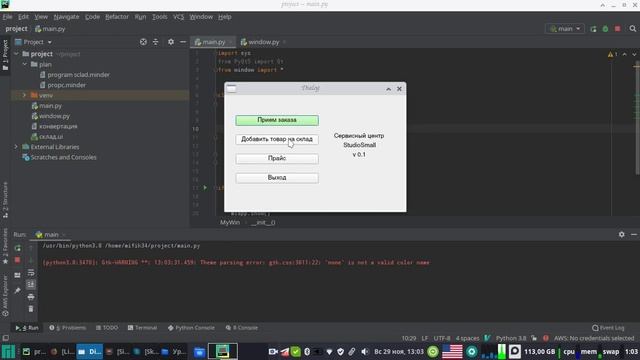640x360 pixels.
Task: Toggle scroll to end in Run console
Action: tap(31, 284)
